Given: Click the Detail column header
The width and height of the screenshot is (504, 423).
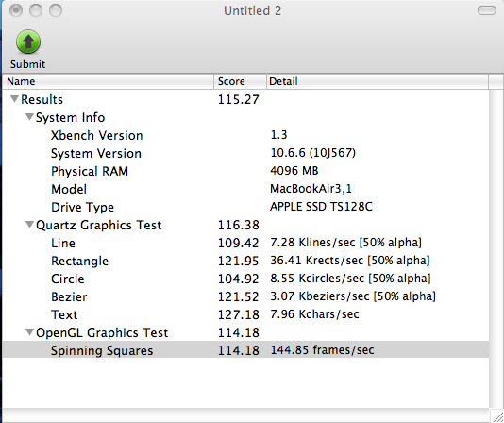Looking at the screenshot, I should [x=378, y=81].
